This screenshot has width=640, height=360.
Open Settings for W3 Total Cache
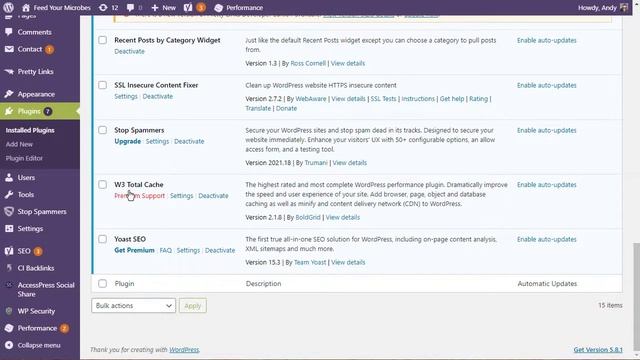pyautogui.click(x=182, y=196)
